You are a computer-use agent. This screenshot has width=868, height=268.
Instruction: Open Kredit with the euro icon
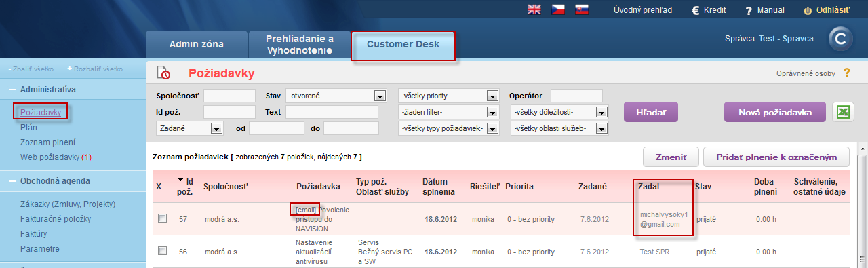(696, 10)
